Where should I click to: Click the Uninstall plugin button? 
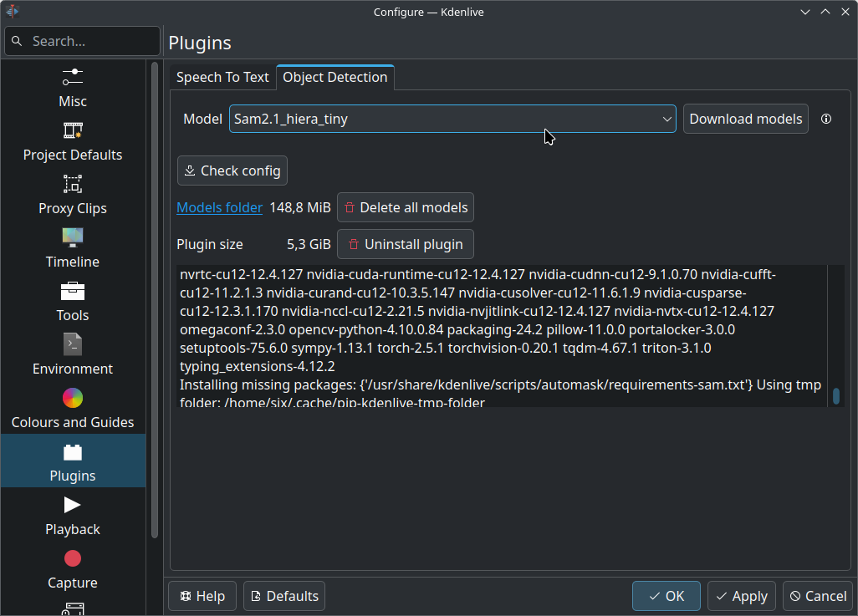[406, 244]
